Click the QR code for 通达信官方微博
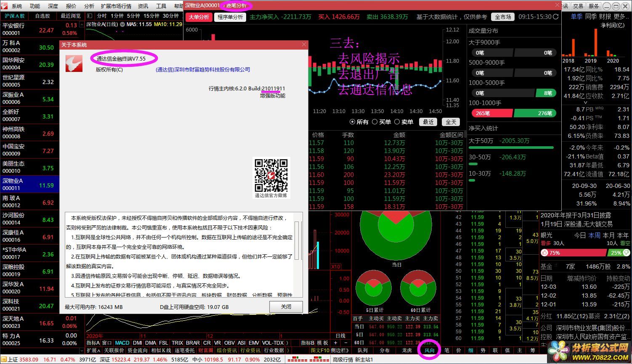The height and width of the screenshot is (364, 632). click(271, 175)
